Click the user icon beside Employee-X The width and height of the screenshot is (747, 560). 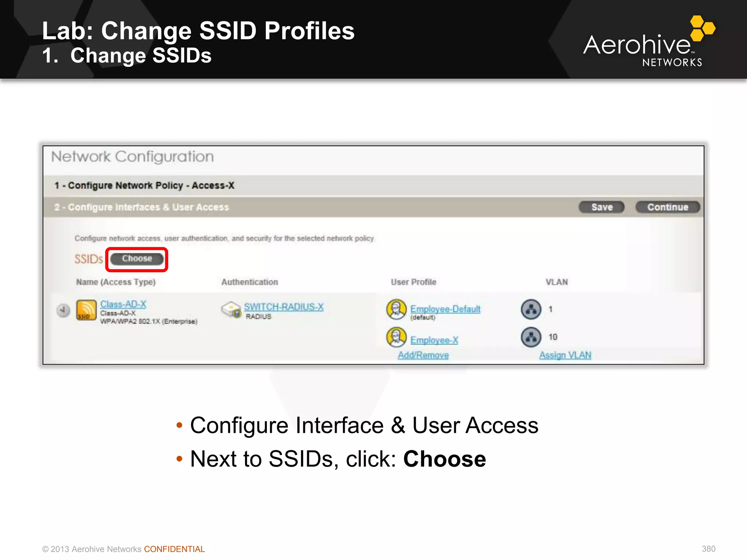click(x=396, y=337)
